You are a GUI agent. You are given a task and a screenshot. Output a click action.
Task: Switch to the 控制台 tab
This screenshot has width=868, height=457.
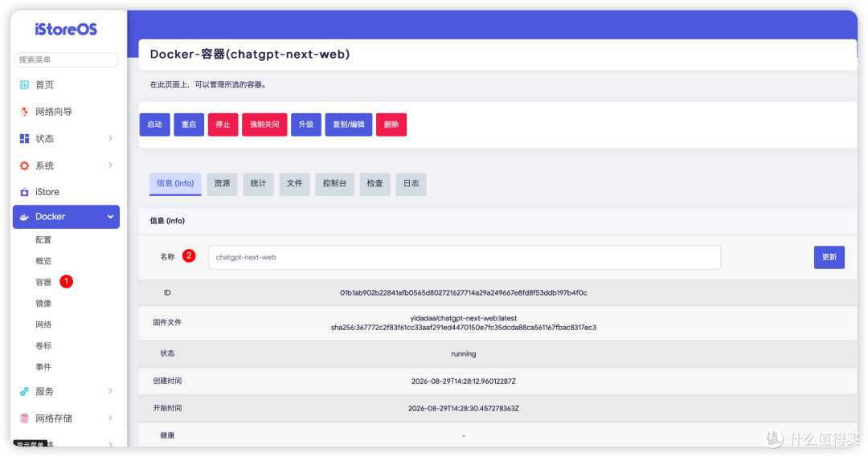pyautogui.click(x=335, y=184)
